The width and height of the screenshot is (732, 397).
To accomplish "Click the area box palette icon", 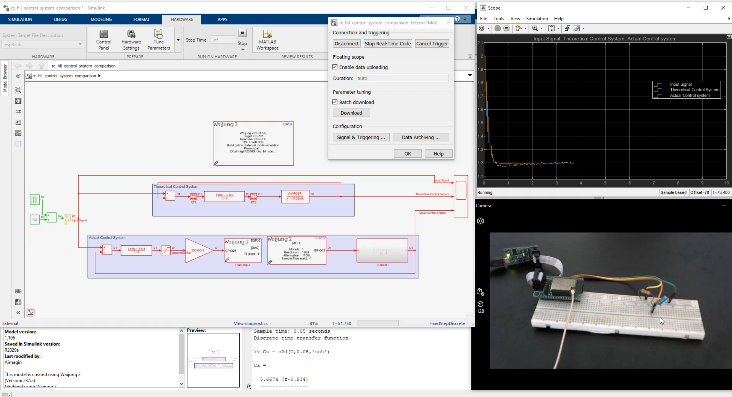I will tap(18, 144).
